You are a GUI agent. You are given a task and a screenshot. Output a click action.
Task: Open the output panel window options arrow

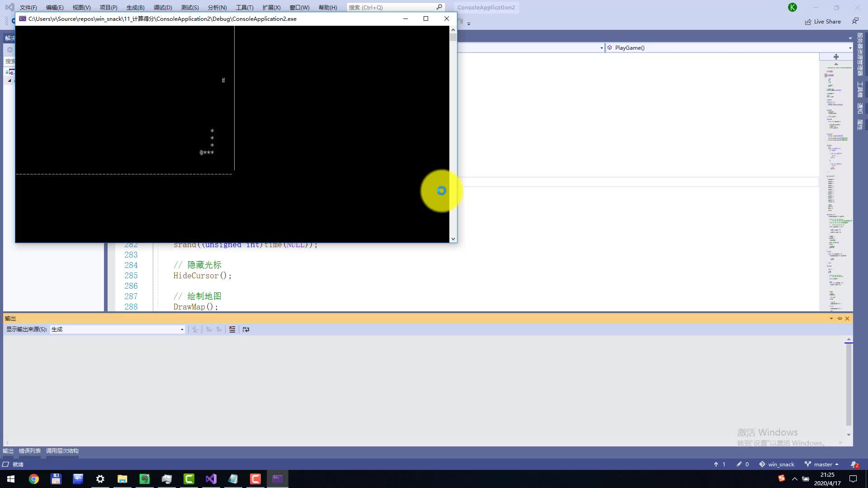click(831, 319)
